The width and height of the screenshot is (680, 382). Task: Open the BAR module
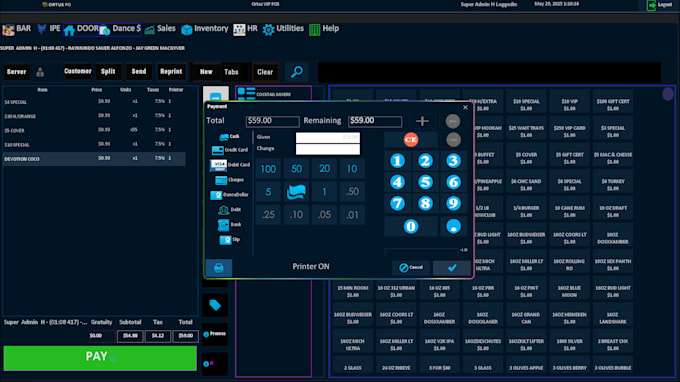point(17,29)
